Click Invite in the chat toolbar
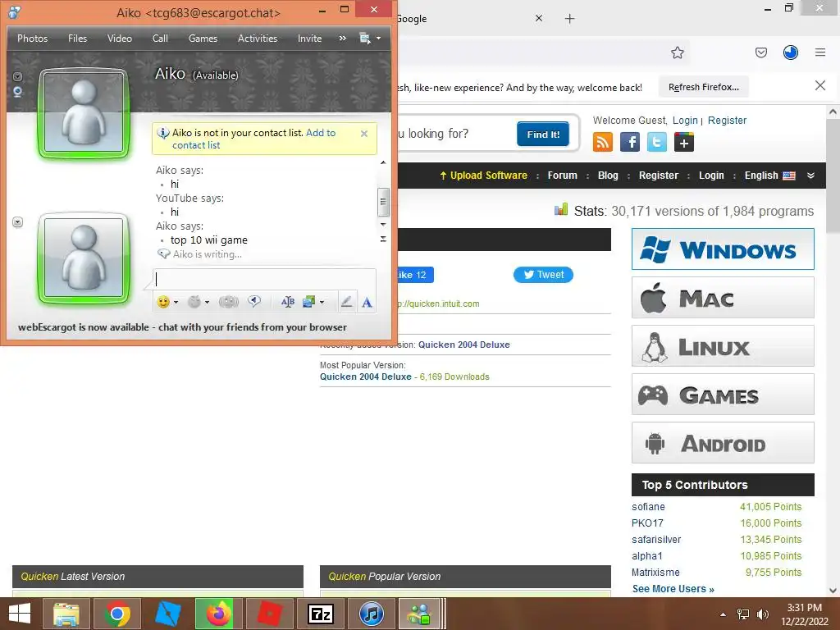 click(x=309, y=39)
